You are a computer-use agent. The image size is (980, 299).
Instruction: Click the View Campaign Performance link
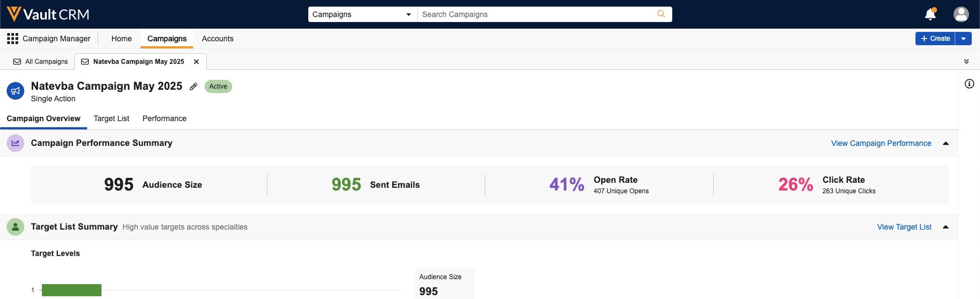[881, 143]
